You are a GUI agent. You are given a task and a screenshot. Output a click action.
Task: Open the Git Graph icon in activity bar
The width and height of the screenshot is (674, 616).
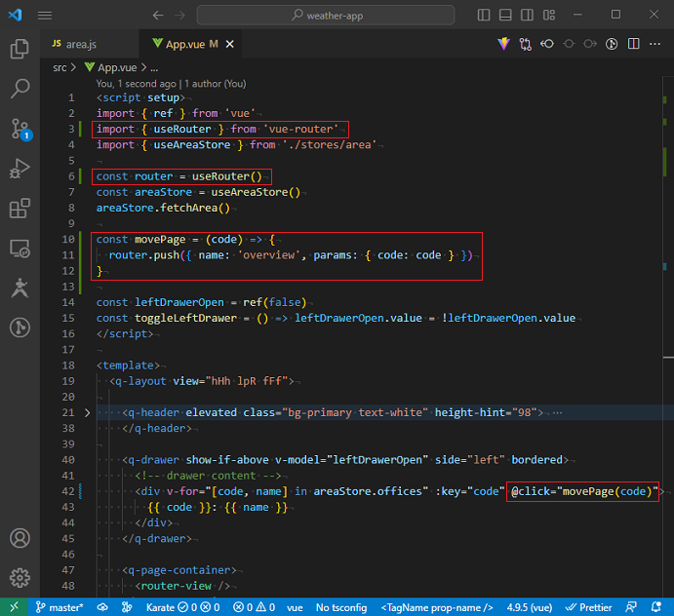click(x=20, y=327)
